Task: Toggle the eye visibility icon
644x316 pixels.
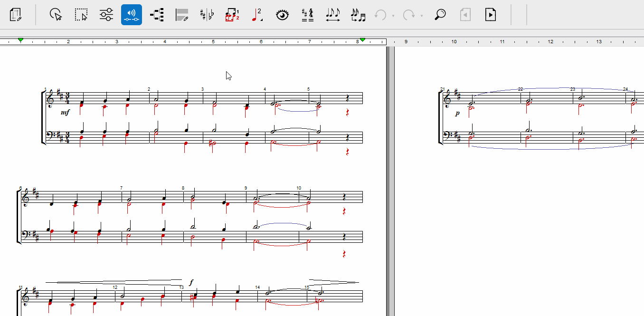Action: point(283,15)
